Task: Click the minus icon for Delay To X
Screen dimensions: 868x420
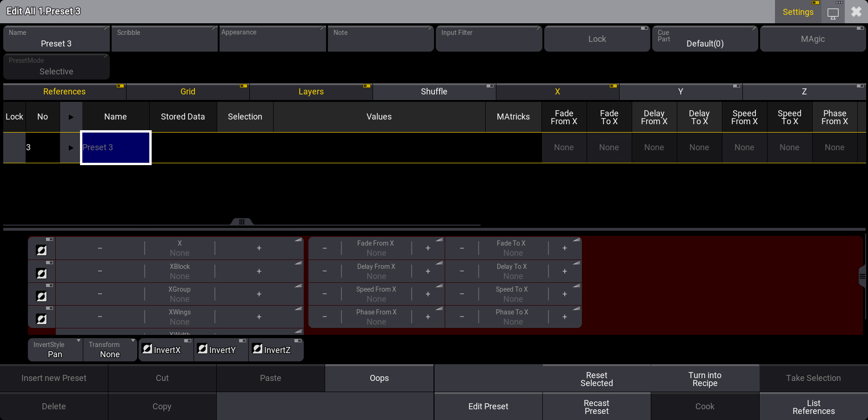Action: [x=461, y=271]
